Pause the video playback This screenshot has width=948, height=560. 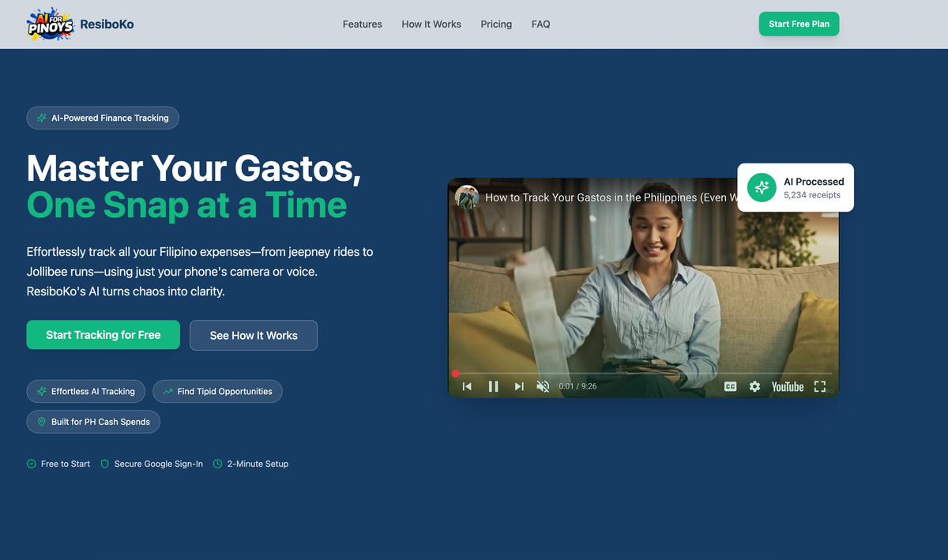coord(493,386)
